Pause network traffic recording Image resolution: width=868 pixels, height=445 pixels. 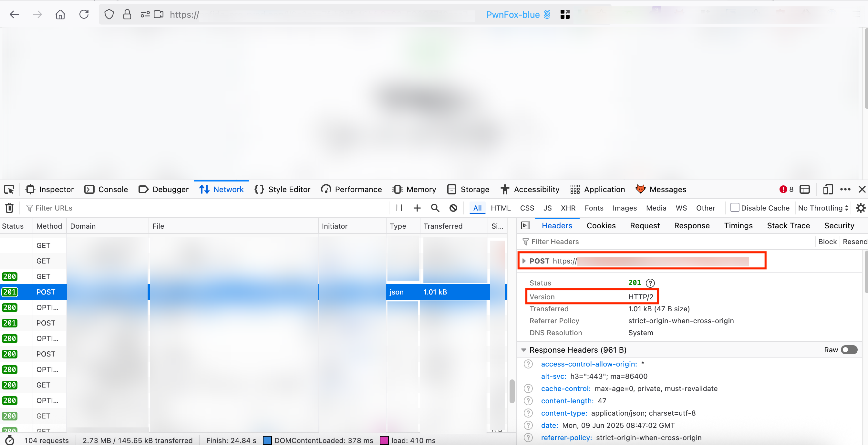coord(398,208)
